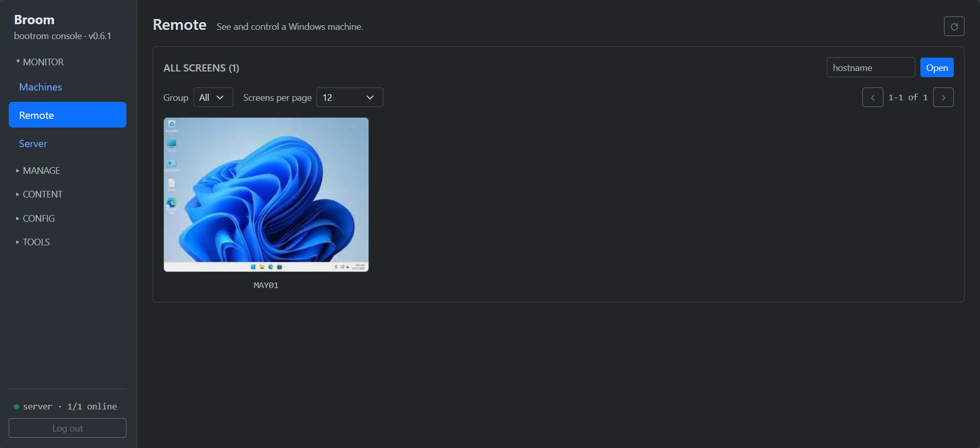The image size is (980, 448).
Task: Go to next page of screens
Action: click(x=943, y=97)
